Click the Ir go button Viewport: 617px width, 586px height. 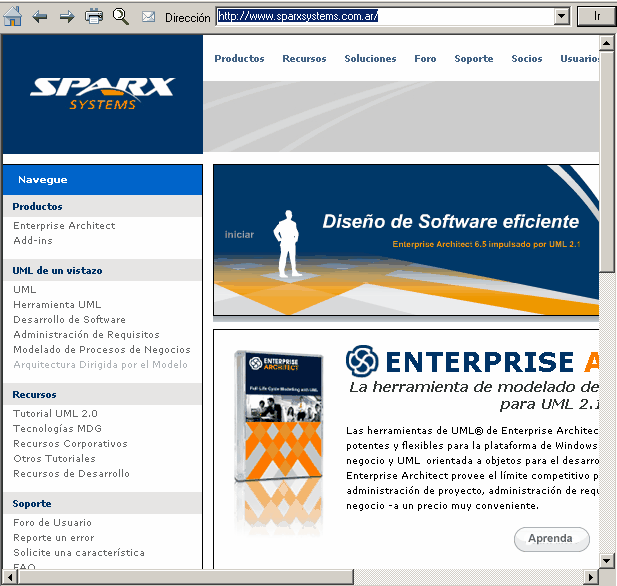(x=597, y=17)
